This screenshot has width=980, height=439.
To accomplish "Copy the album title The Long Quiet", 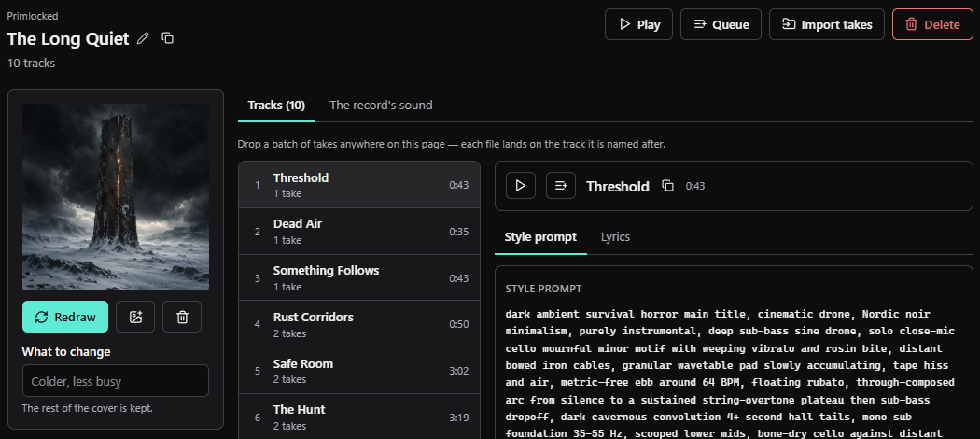I will pos(167,38).
